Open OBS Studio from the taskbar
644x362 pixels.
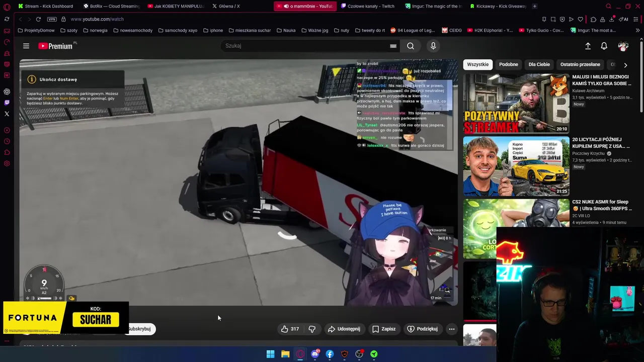tap(359, 354)
